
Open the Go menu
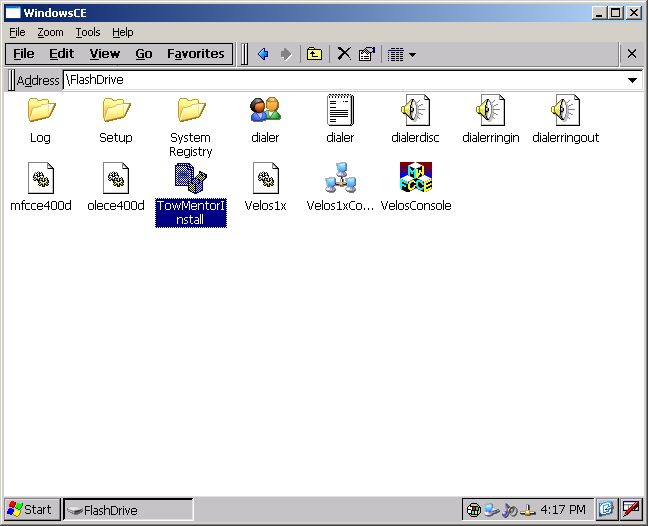point(143,54)
